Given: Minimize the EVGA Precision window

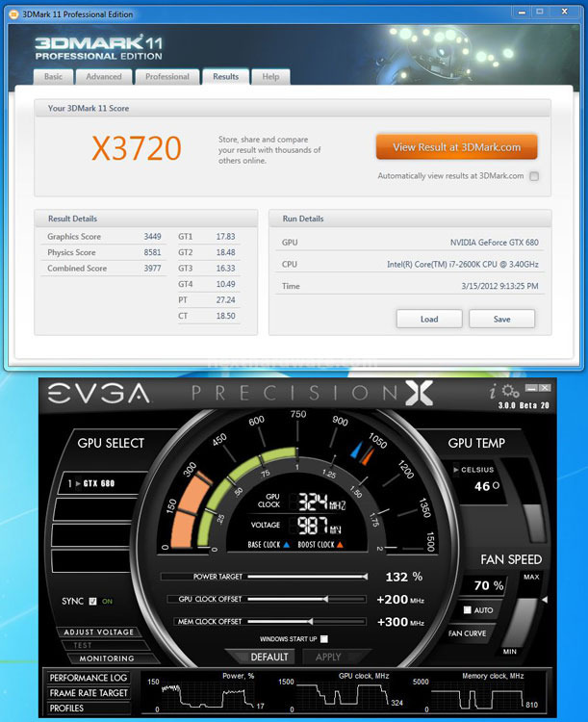Looking at the screenshot, I should coord(531,388).
